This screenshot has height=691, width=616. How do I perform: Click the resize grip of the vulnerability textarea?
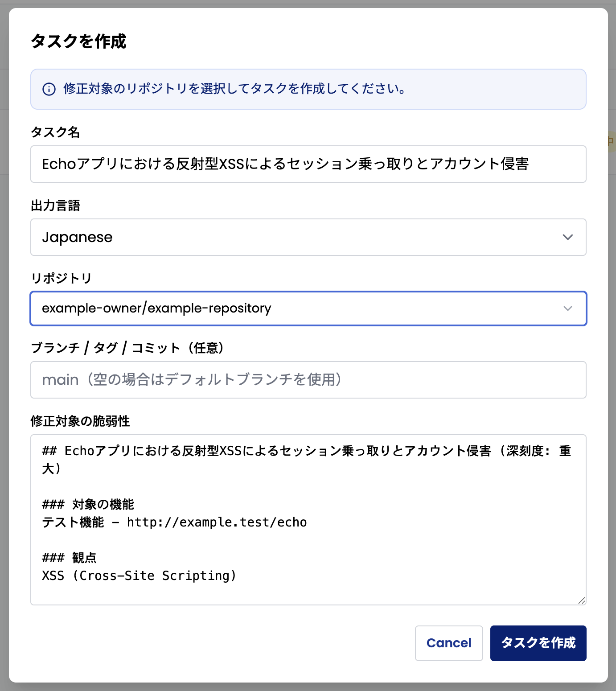coord(582,601)
